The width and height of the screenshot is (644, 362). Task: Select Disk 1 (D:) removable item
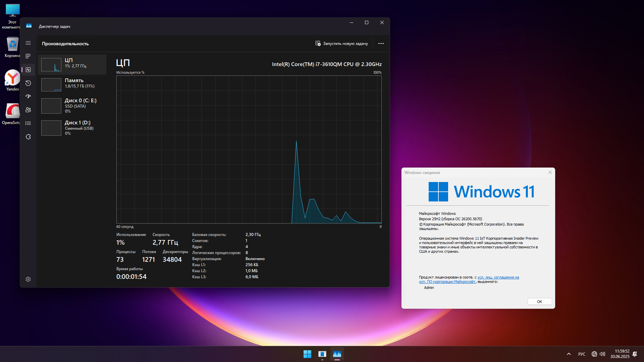[72, 128]
